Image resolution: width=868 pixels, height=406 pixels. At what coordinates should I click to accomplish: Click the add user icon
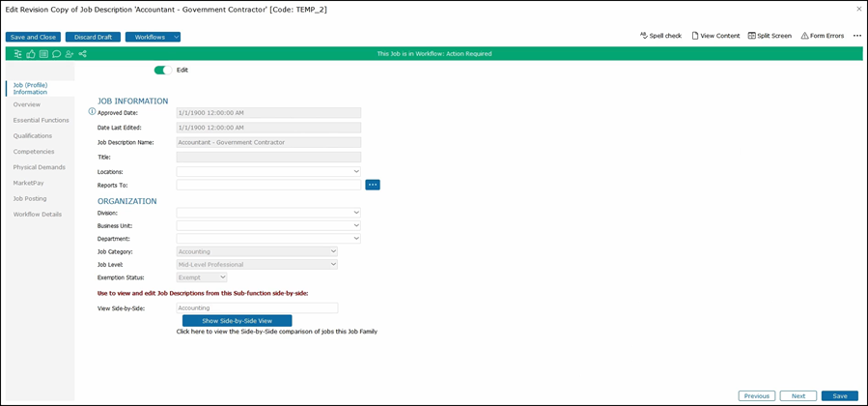70,54
